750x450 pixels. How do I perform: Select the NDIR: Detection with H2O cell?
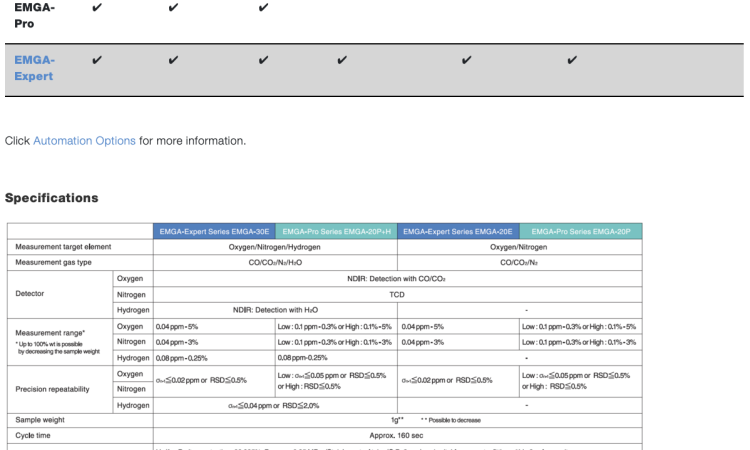click(275, 310)
